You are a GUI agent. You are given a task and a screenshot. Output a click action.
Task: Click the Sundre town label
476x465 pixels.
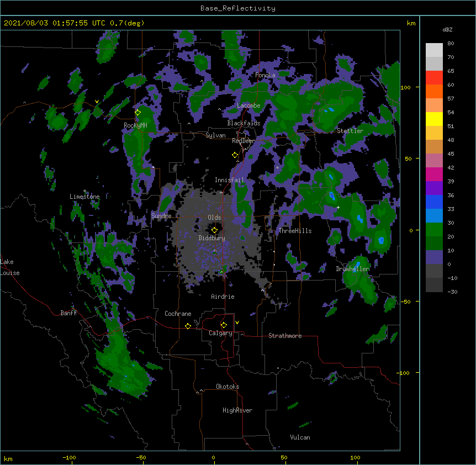[161, 216]
